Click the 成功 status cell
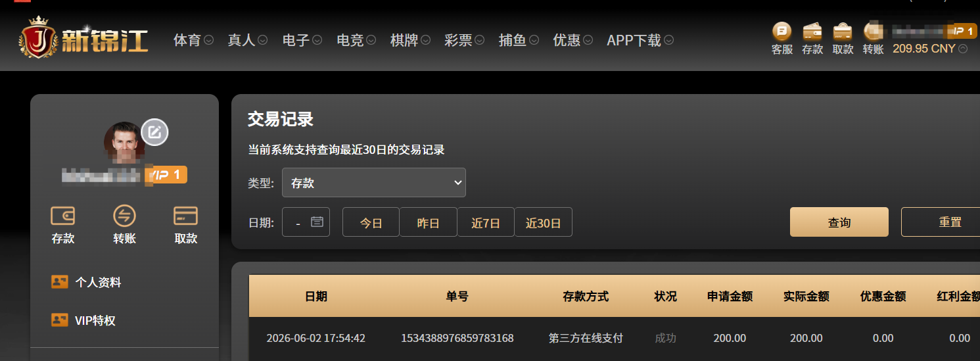 coord(666,338)
